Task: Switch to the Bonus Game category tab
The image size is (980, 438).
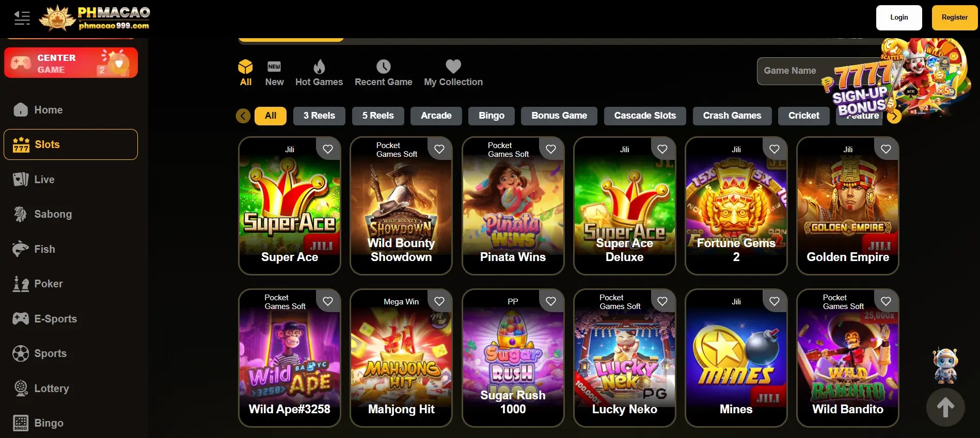Action: click(559, 116)
